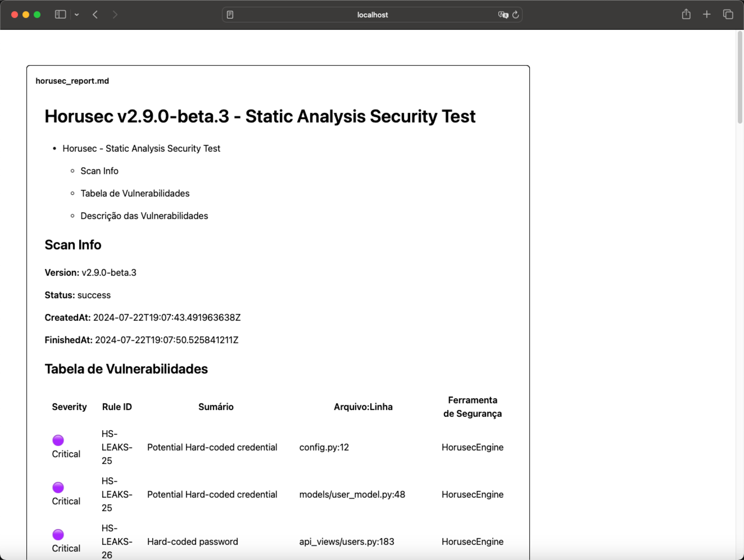Open the Share menu
This screenshot has height=560, width=744.
(x=686, y=14)
